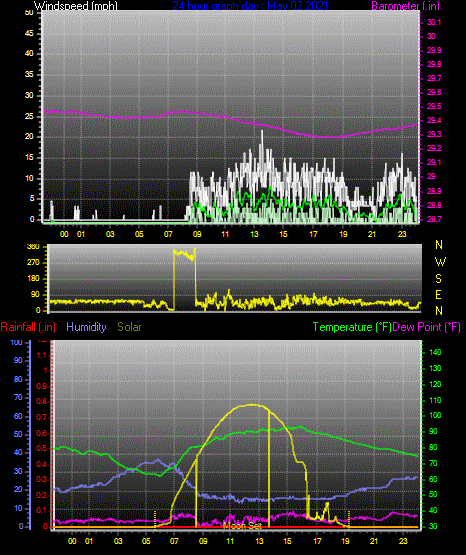The height and width of the screenshot is (555, 466).
Task: Click the barometer axis value '29.5'
Action: (434, 107)
